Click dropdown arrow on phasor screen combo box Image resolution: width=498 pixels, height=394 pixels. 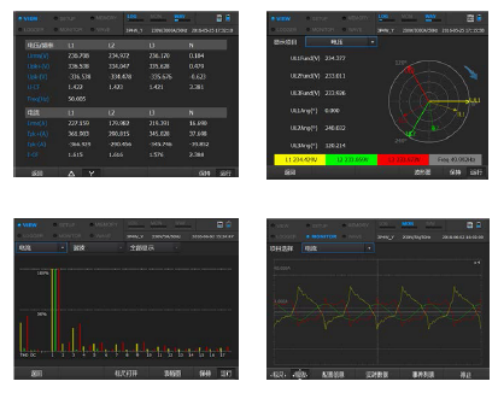click(372, 42)
